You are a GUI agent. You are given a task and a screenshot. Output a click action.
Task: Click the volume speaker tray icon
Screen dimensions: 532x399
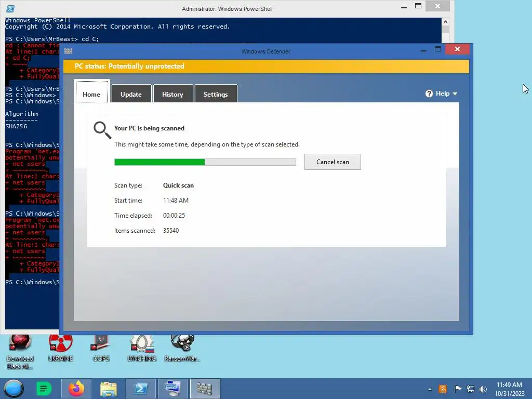tap(483, 389)
